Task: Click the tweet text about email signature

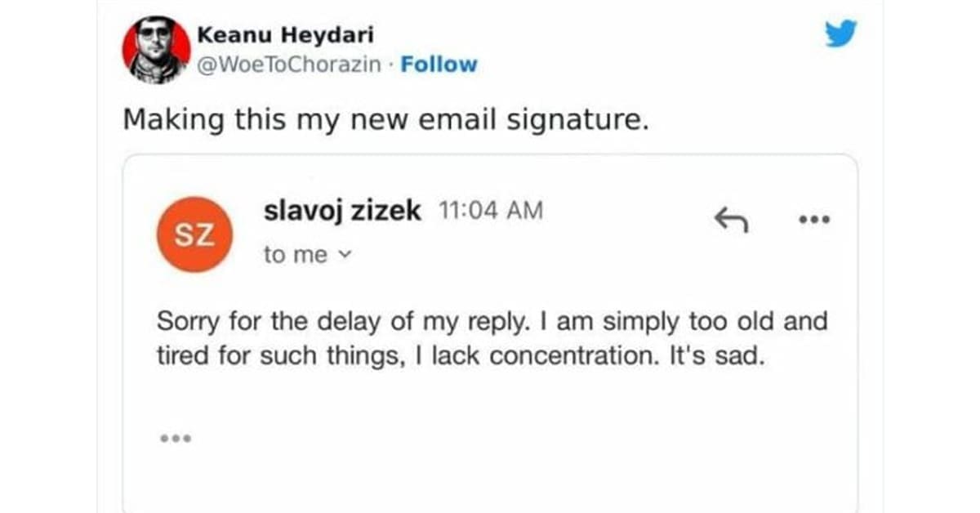Action: [x=385, y=119]
